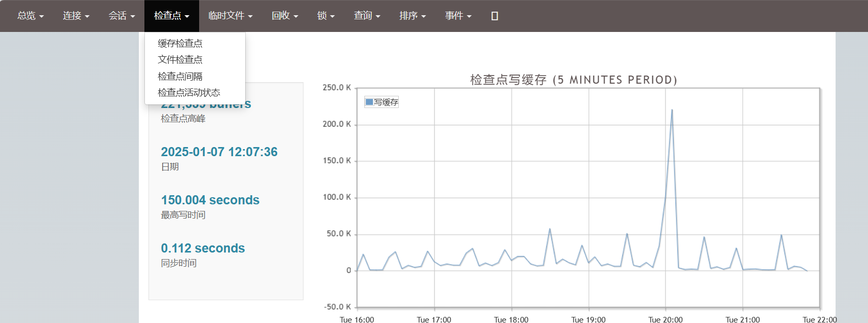Open the 回收 menu

285,16
